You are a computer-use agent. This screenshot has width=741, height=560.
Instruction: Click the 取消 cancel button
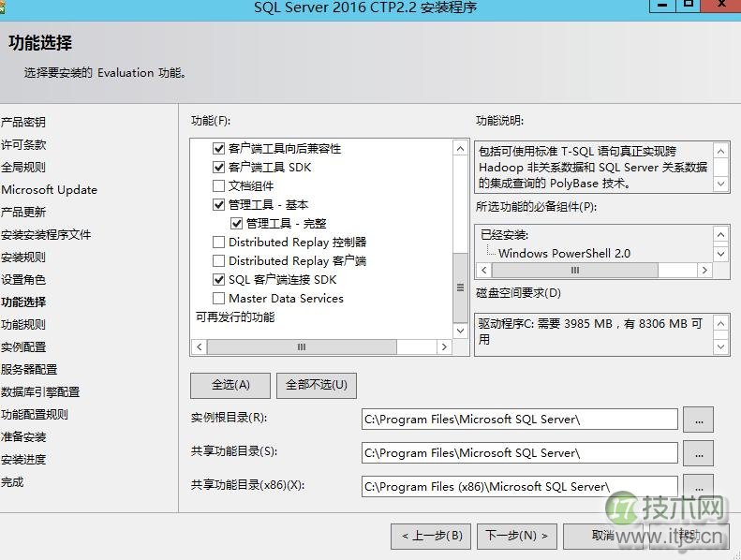pos(602,536)
